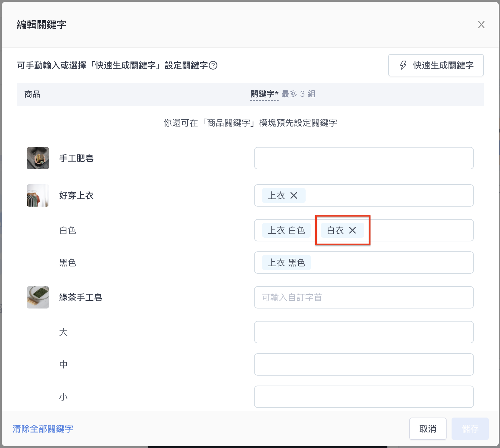
Task: Click the 好穿上衣 product thumbnail
Action: (38, 195)
